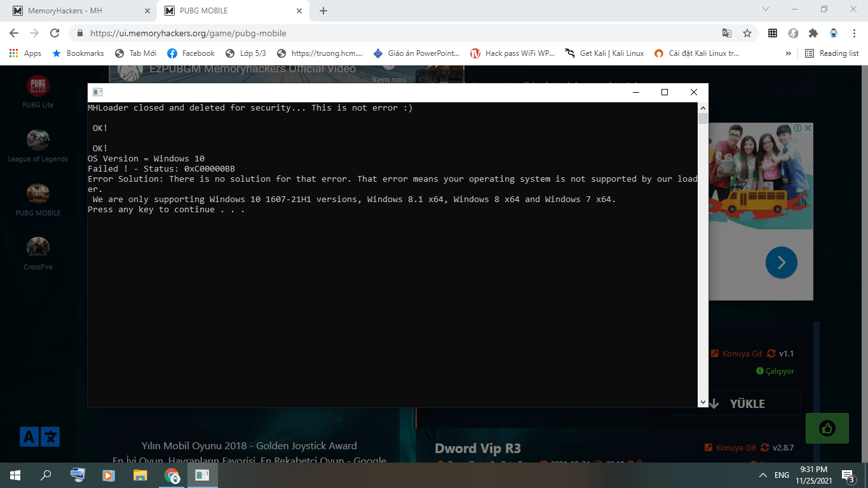868x488 pixels.
Task: Open the notification center with 3 alerts
Action: click(848, 475)
